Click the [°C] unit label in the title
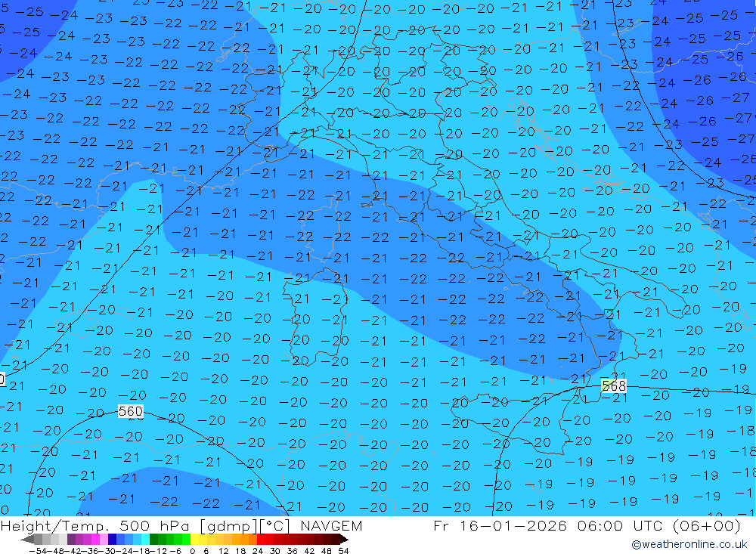Viewport: 756px width, 554px height. (x=275, y=526)
